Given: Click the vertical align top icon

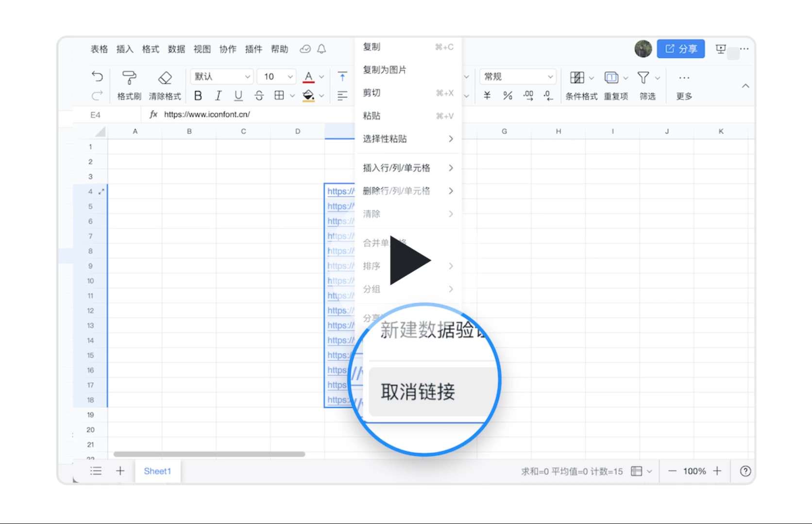Looking at the screenshot, I should coord(342,77).
